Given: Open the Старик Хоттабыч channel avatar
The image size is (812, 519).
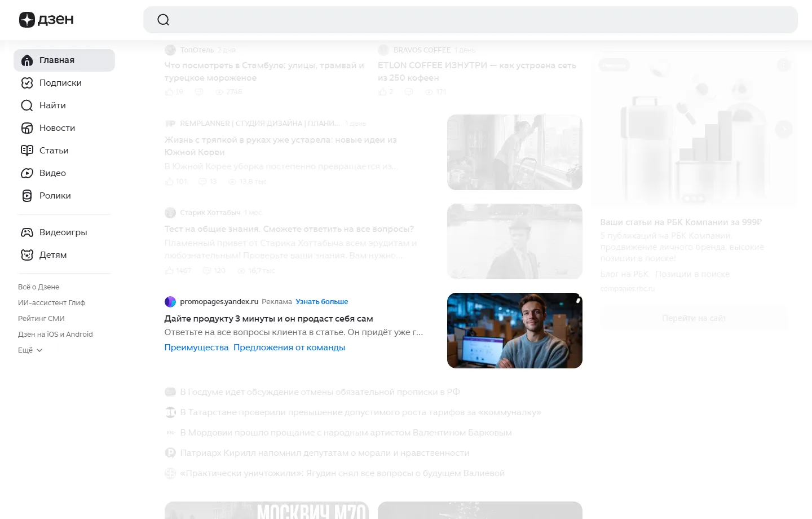Looking at the screenshot, I should pyautogui.click(x=170, y=213).
